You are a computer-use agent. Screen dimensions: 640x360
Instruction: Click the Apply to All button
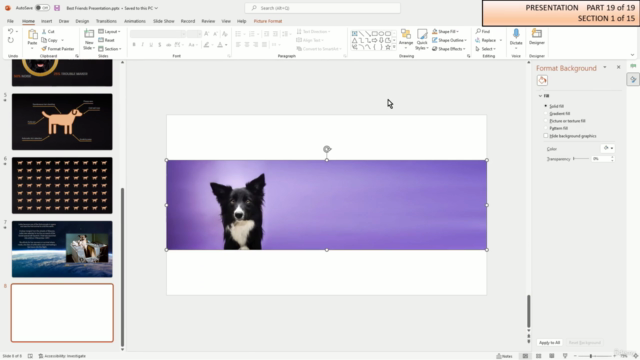[549, 342]
